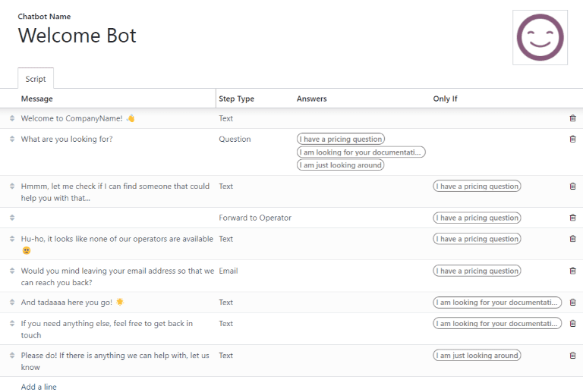The width and height of the screenshot is (583, 392).
Task: Open the Script tab
Action: [36, 79]
